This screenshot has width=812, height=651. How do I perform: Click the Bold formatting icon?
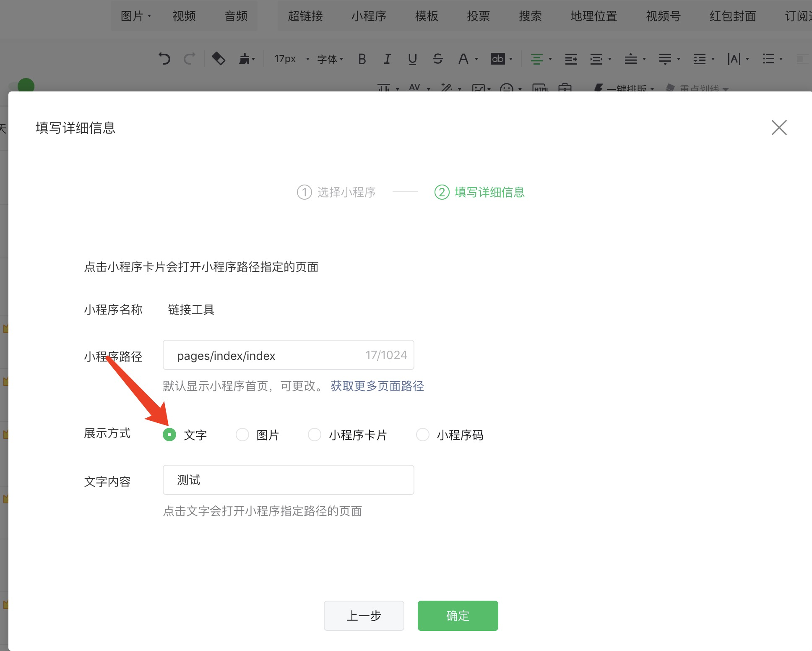point(362,59)
